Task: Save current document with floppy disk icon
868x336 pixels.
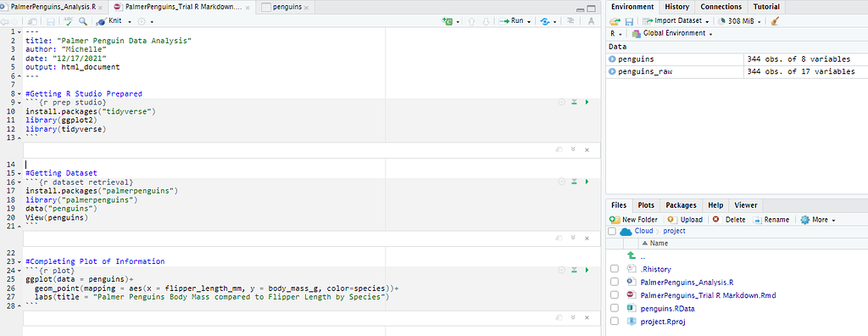Action: click(51, 21)
